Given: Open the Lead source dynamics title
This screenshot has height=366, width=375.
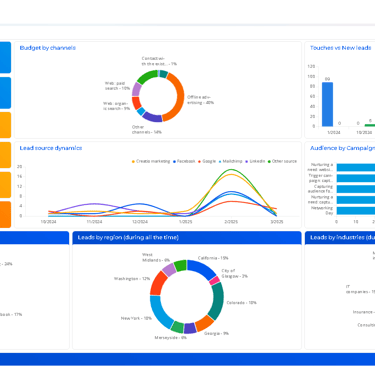Looking at the screenshot, I should 51,148.
